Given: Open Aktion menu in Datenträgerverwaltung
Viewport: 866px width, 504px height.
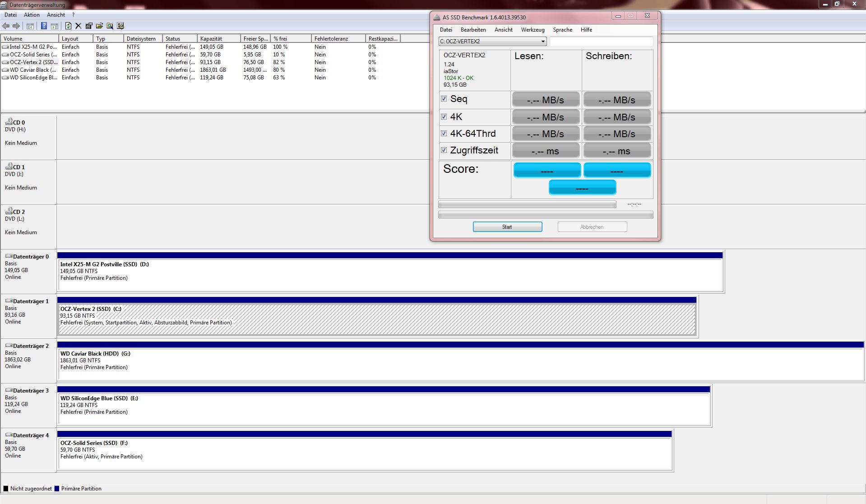Looking at the screenshot, I should tap(32, 15).
